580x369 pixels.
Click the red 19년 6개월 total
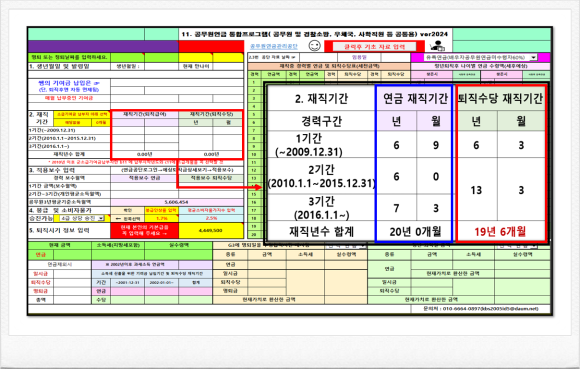click(500, 232)
